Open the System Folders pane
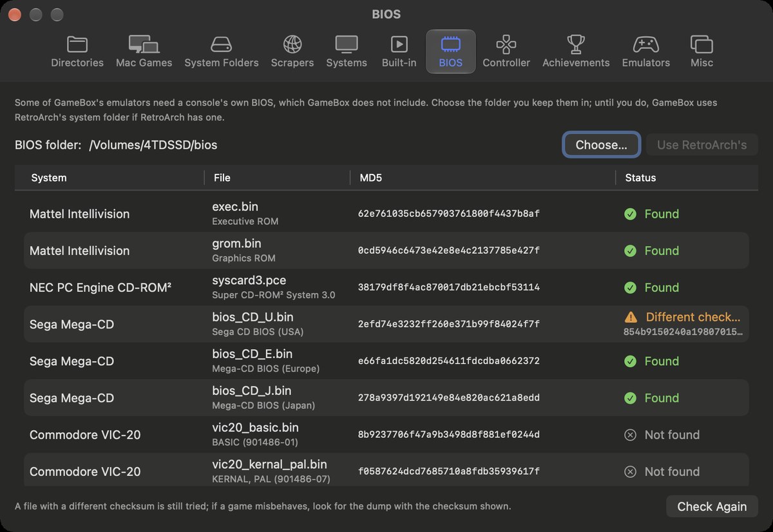This screenshot has width=773, height=532. tap(222, 52)
